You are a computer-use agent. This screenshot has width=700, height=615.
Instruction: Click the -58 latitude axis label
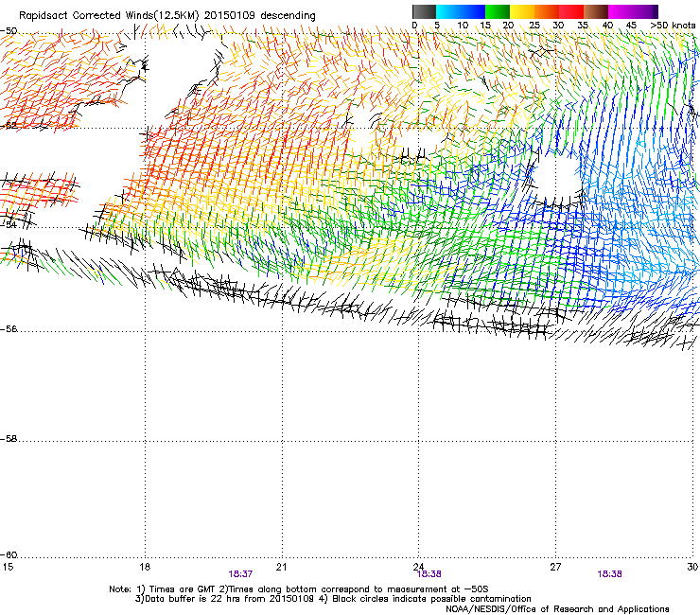9,439
